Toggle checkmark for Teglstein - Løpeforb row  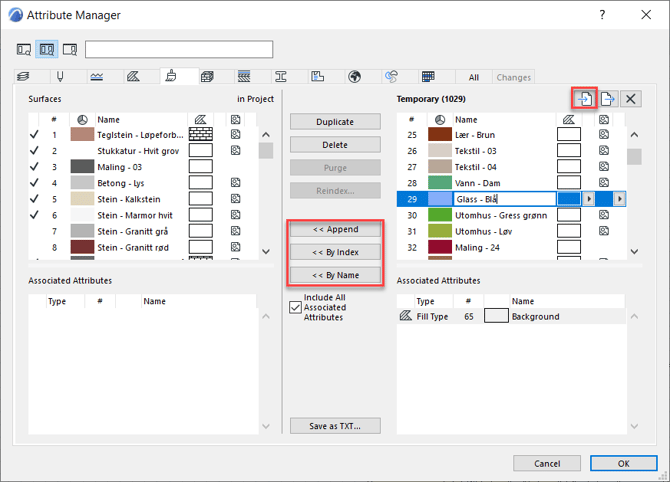point(34,135)
